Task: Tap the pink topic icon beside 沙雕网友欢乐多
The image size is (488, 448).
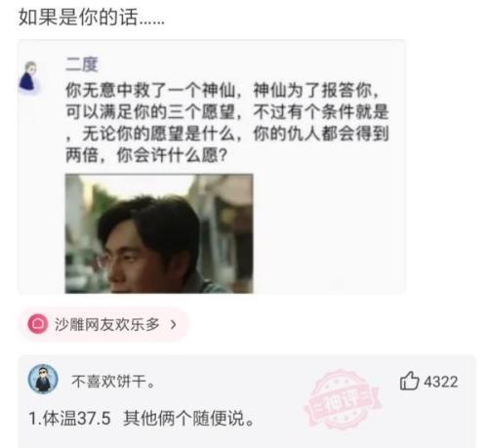Action: click(38, 324)
